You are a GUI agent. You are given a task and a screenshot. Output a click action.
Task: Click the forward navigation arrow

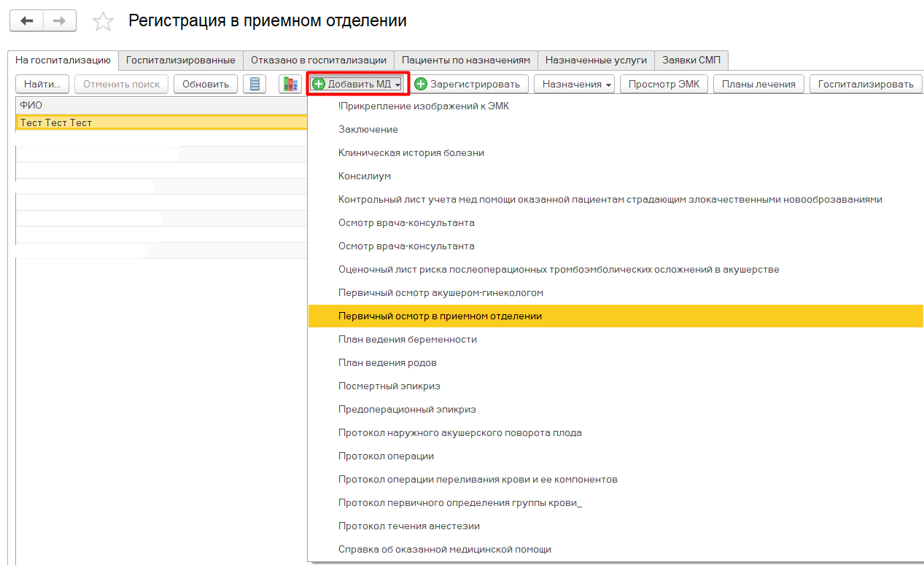[x=60, y=21]
